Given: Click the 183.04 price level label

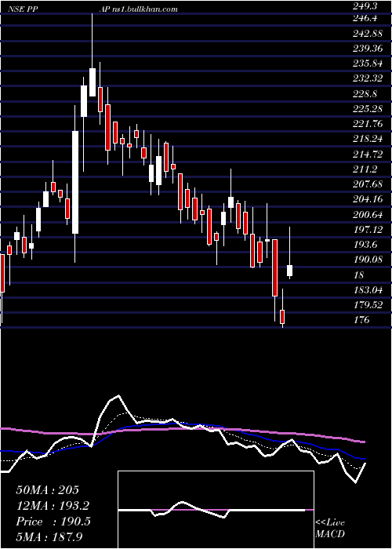Looking at the screenshot, I should click(x=368, y=290).
